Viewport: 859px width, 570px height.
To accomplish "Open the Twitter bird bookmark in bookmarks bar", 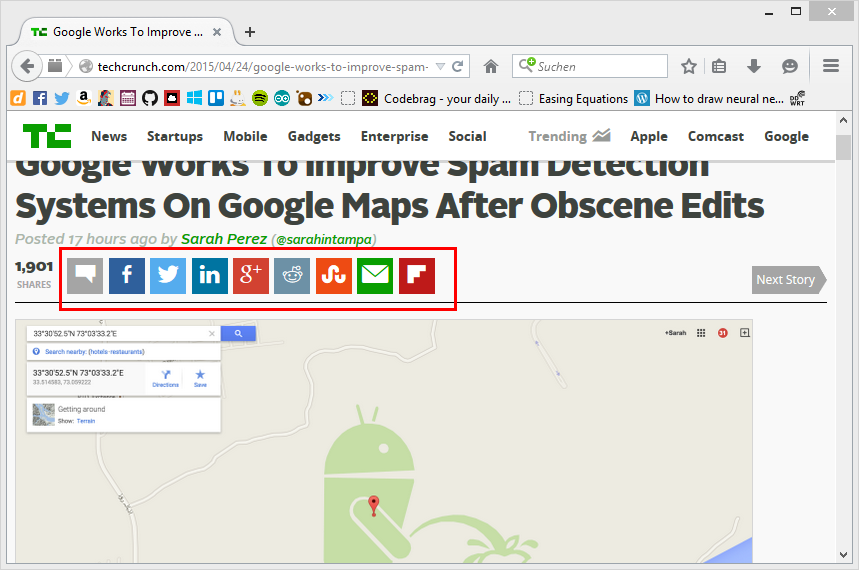I will click(62, 99).
